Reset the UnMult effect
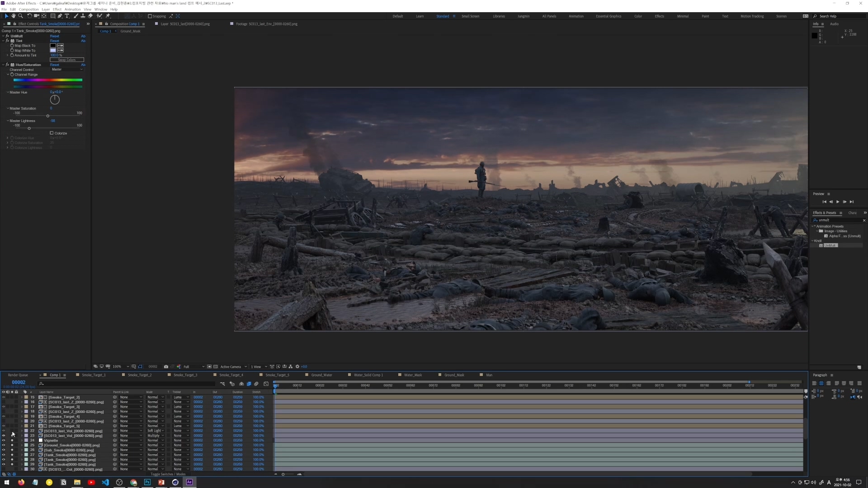Viewport: 868px width, 488px height. (x=54, y=36)
